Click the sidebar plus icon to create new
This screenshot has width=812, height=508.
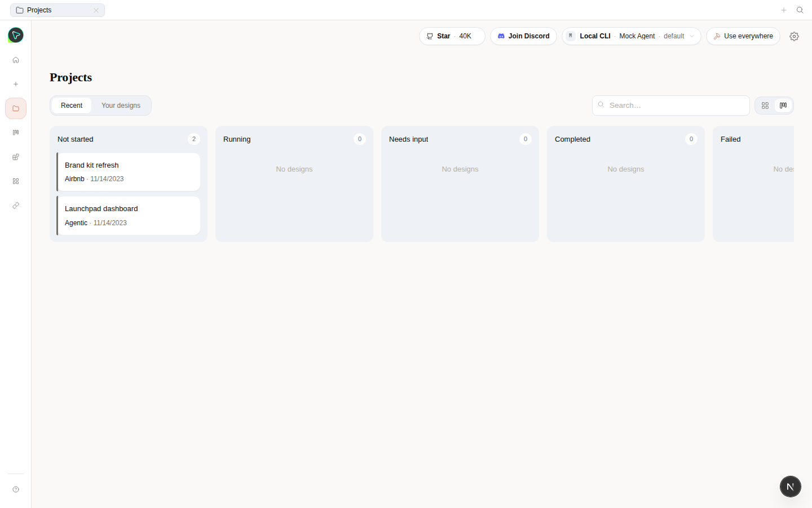coord(16,84)
